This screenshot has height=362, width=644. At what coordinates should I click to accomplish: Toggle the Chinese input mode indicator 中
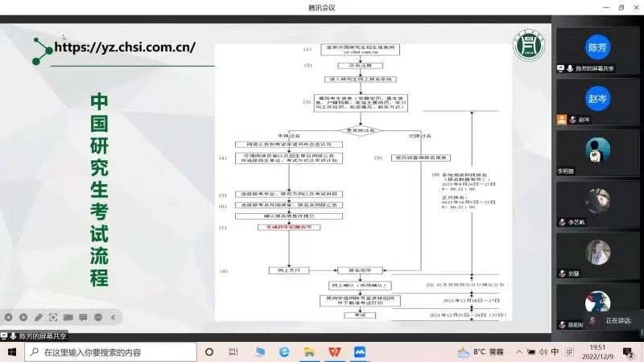pyautogui.click(x=555, y=352)
